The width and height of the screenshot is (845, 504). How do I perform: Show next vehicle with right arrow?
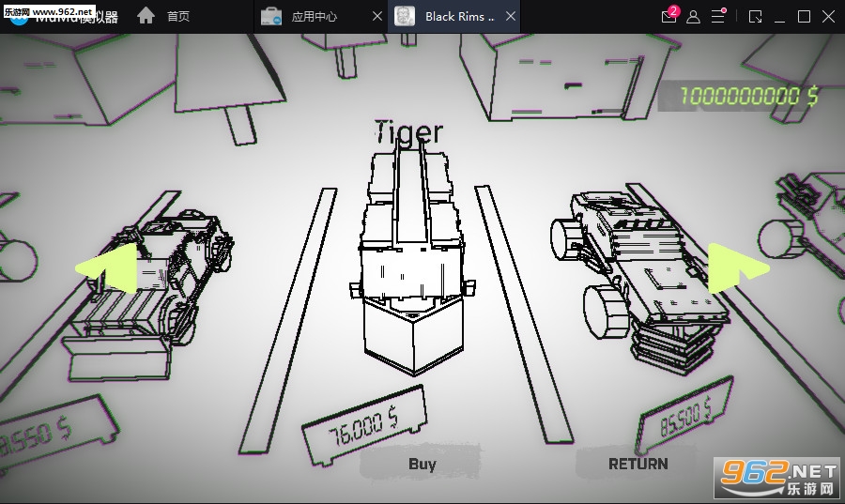(x=738, y=267)
